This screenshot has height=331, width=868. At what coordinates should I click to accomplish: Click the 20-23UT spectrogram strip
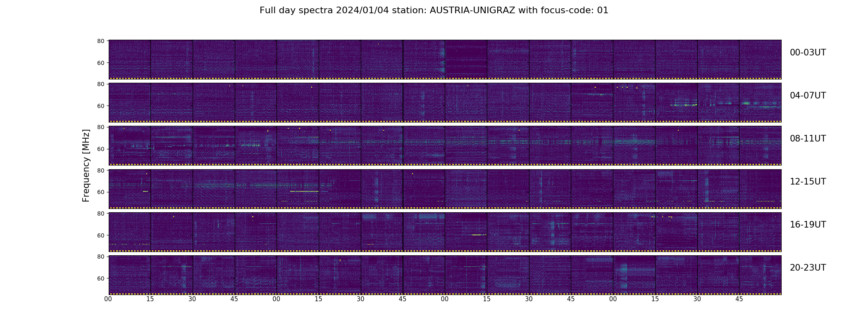(445, 275)
